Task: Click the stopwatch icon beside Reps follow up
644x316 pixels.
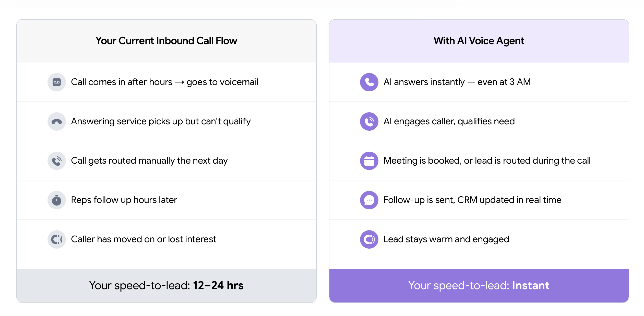Action: [57, 200]
